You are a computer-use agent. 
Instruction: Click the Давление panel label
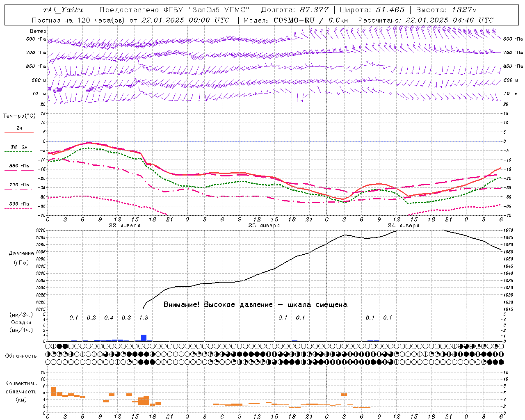coord(21,253)
